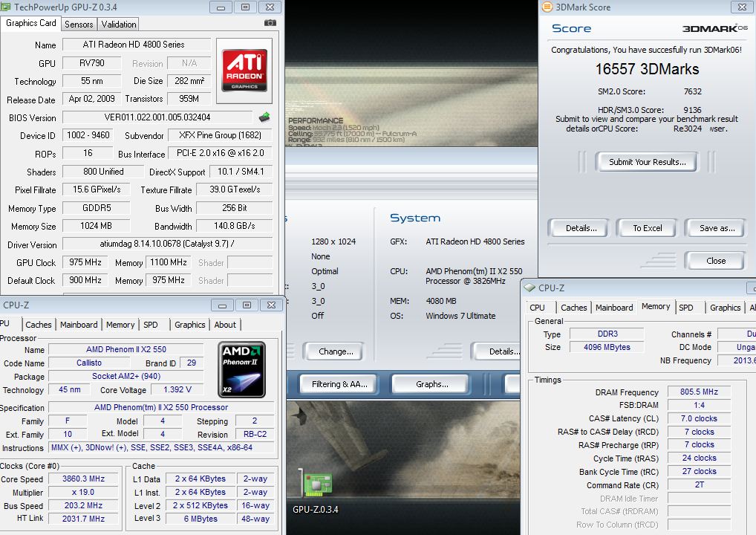Click the Memory Size 4096 MBytes value
Image resolution: width=756 pixels, height=535 pixels.
click(607, 347)
